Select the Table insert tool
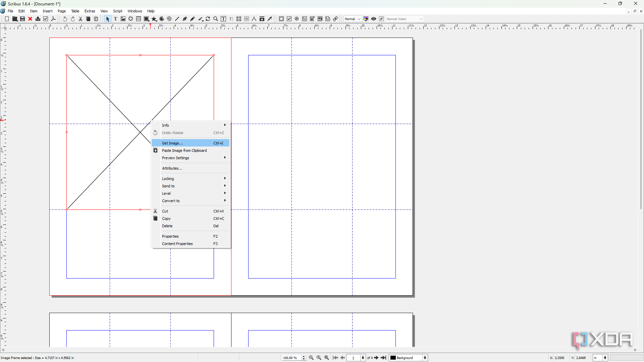The height and width of the screenshot is (362, 644). tap(139, 19)
